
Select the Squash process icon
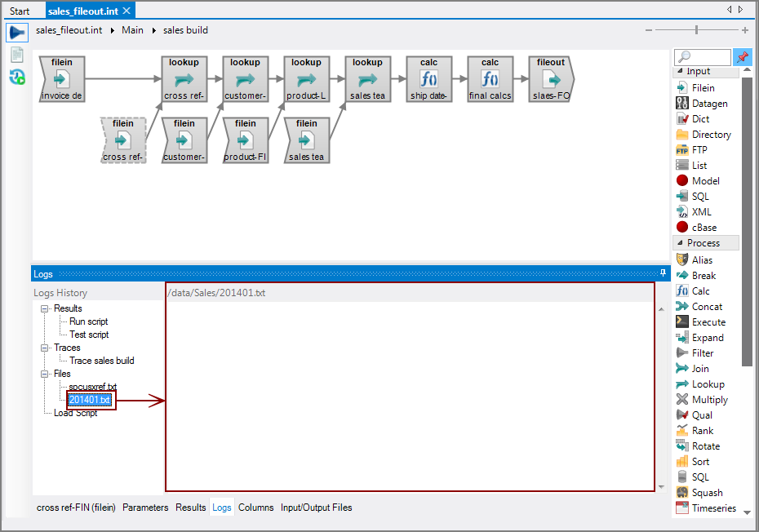(x=682, y=493)
